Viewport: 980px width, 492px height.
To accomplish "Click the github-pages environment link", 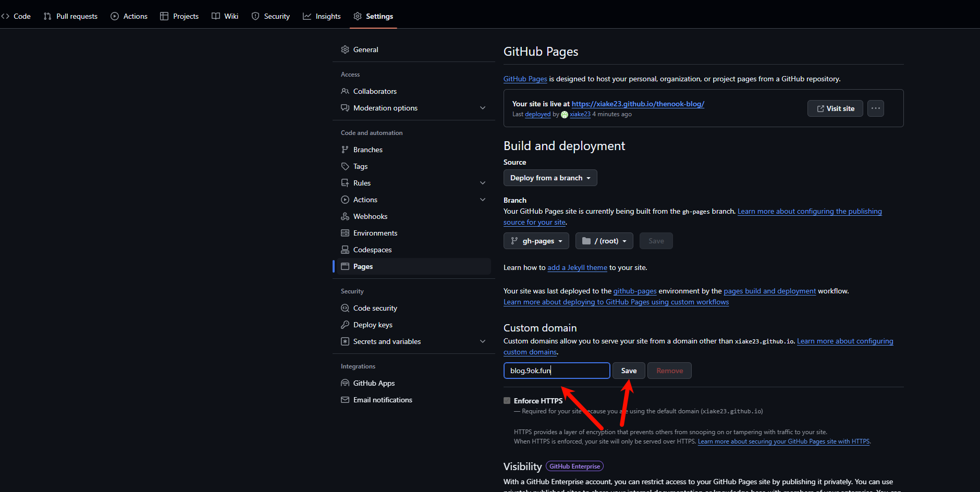I will click(635, 291).
